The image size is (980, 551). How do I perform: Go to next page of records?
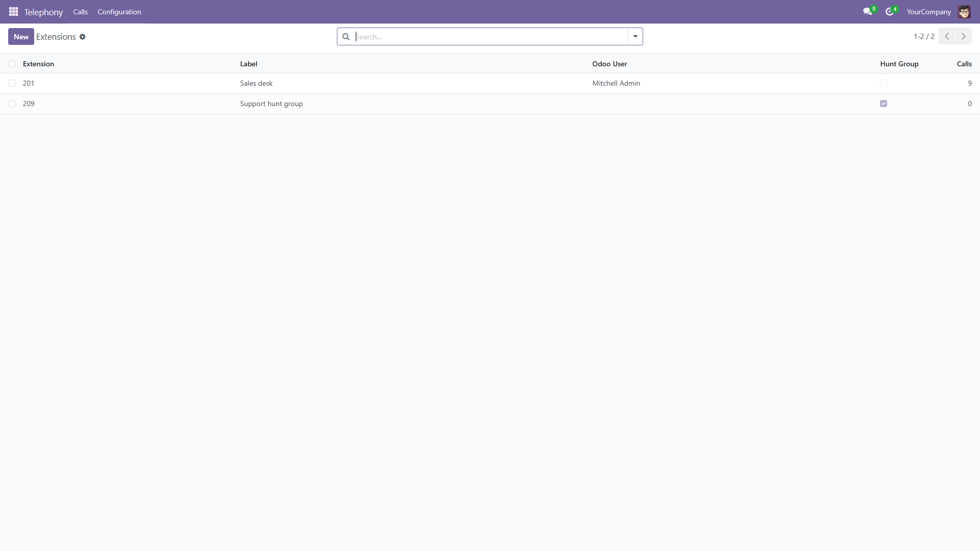point(964,36)
